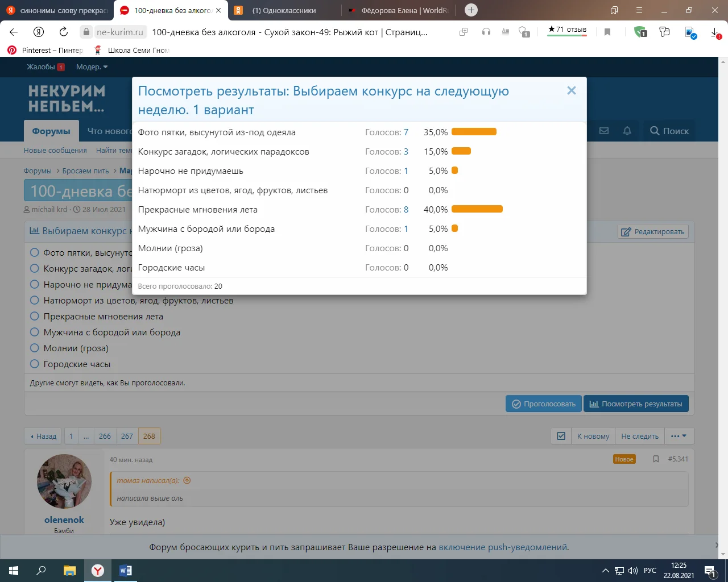Click the 40,0% orange result bar
728x582 pixels.
coord(477,209)
